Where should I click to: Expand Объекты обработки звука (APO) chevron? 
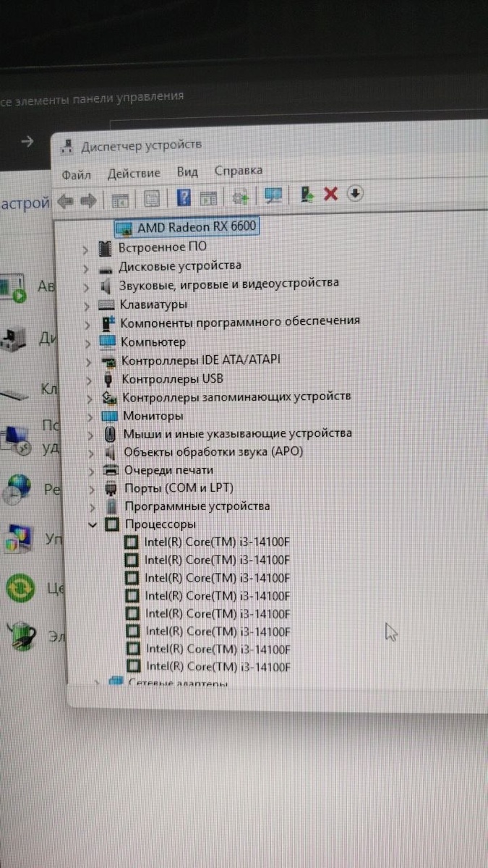[90, 453]
